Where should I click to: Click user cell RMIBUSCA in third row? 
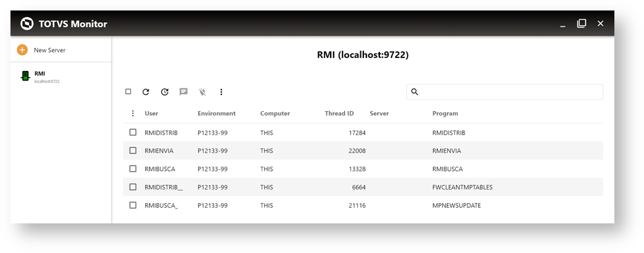click(x=160, y=169)
